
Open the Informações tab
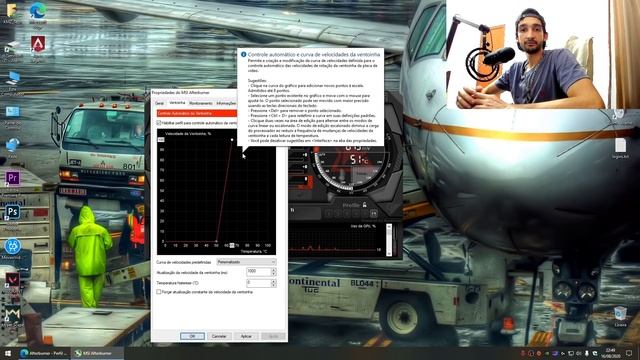click(226, 103)
